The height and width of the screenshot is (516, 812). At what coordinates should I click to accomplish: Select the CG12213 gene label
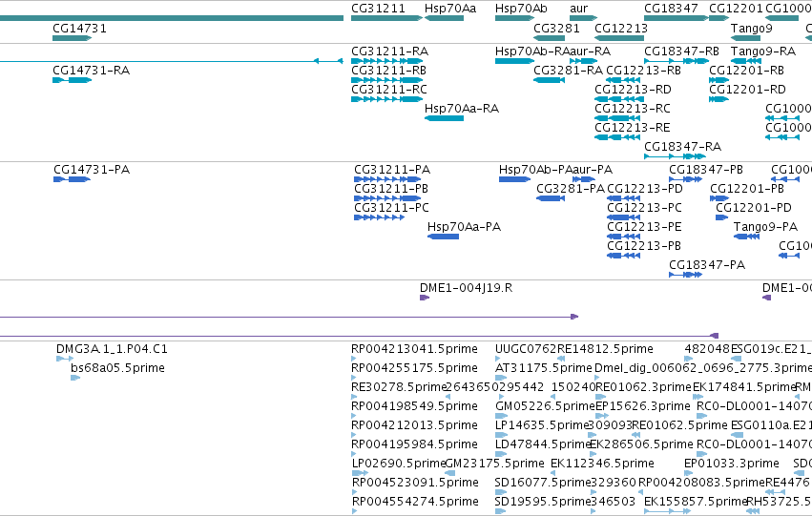pyautogui.click(x=621, y=28)
